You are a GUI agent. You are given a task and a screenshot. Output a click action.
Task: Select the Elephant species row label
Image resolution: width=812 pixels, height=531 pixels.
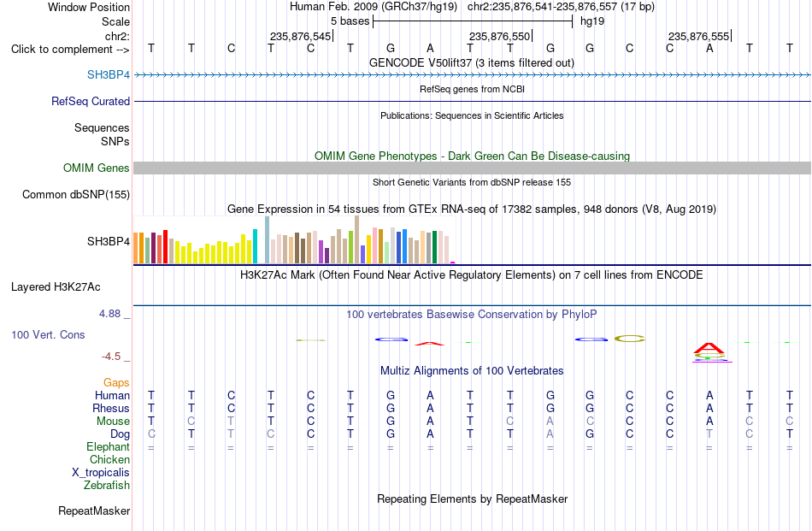(x=108, y=446)
